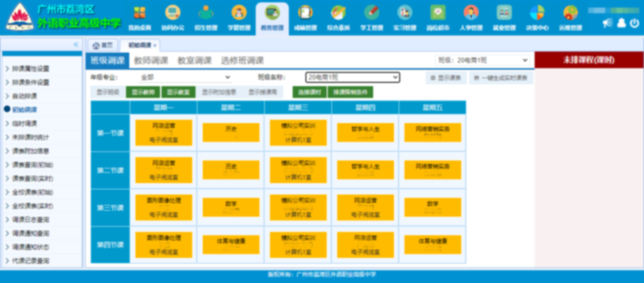The height and width of the screenshot is (283, 644).
Task: Open 全校课表(初始) sidebar item
Action: pos(33,192)
